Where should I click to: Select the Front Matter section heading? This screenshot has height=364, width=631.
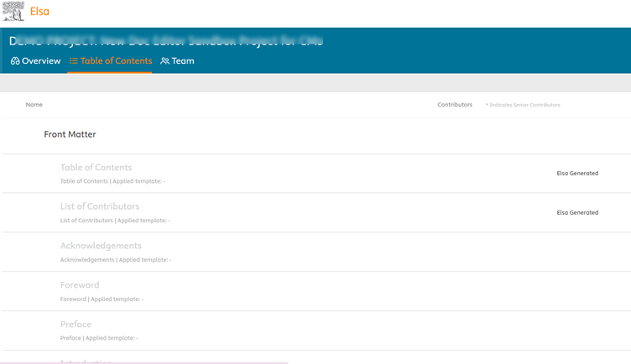coord(70,134)
